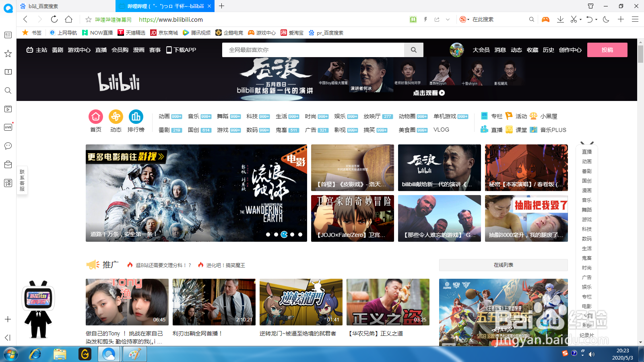Open the reader mode book icon
644x362 pixels.
(x=413, y=19)
